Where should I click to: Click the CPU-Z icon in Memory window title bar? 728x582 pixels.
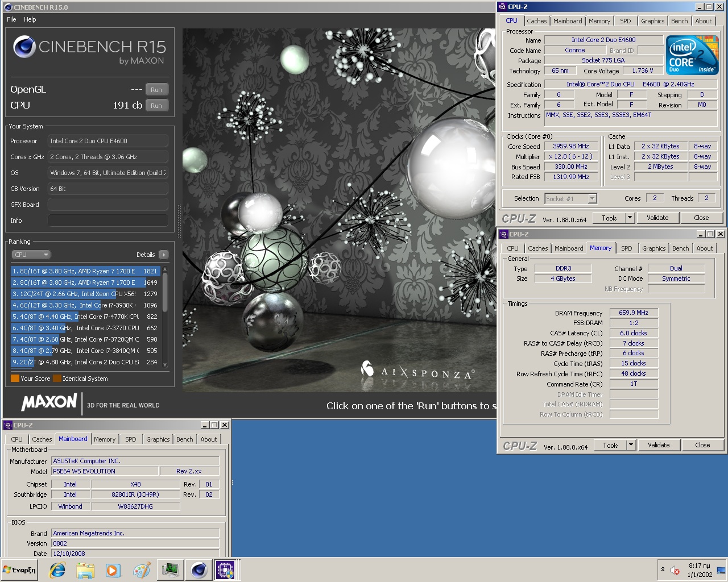pos(504,234)
